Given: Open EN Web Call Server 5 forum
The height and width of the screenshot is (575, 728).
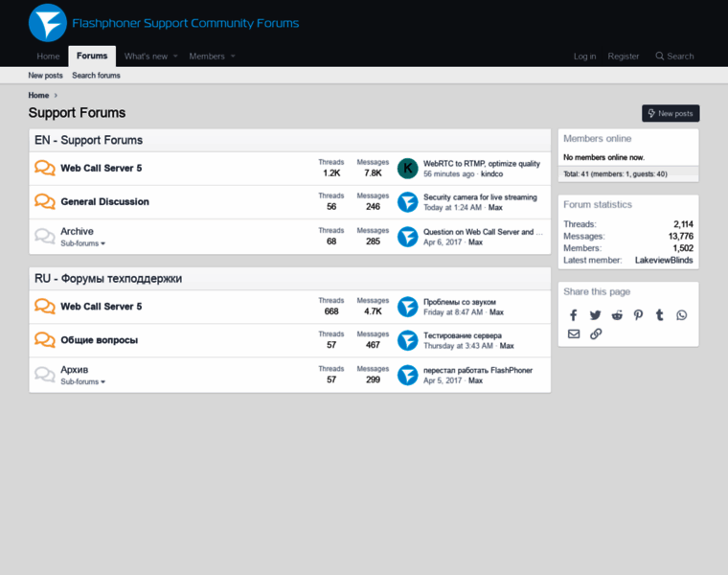Looking at the screenshot, I should point(102,168).
